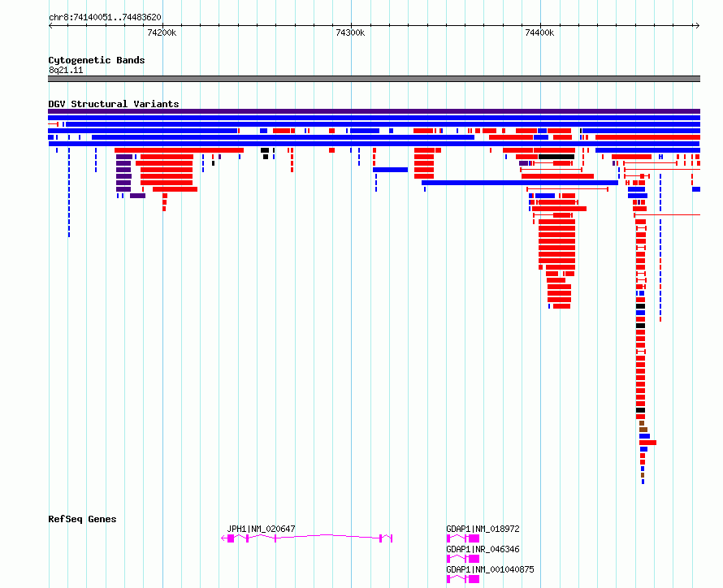This screenshot has width=723, height=588.
Task: Click the wide red bar near bottom of right column
Action: point(647,443)
